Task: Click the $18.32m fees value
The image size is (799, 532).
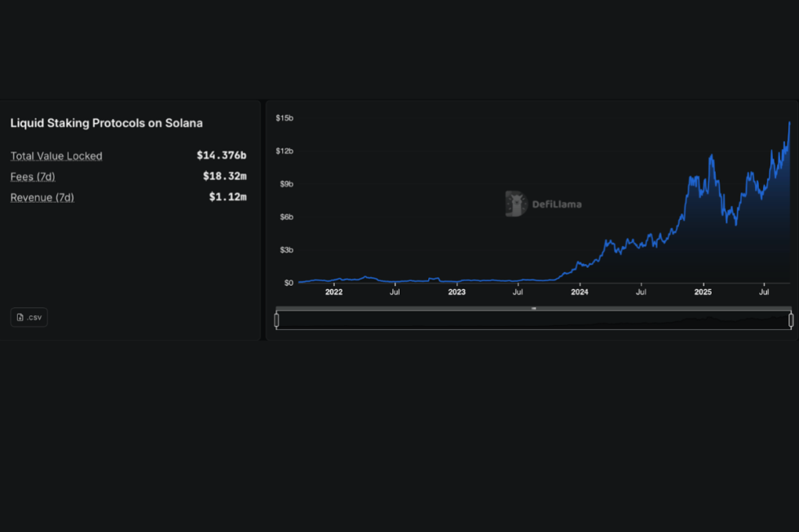Action: [x=224, y=176]
